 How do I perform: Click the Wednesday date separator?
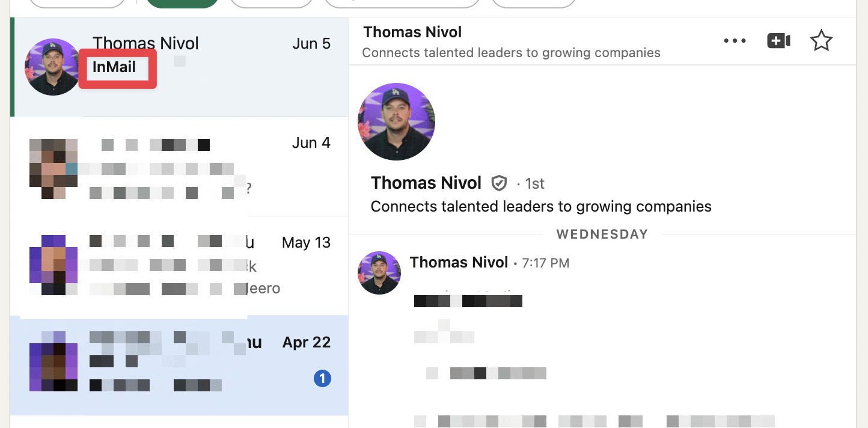(x=602, y=234)
